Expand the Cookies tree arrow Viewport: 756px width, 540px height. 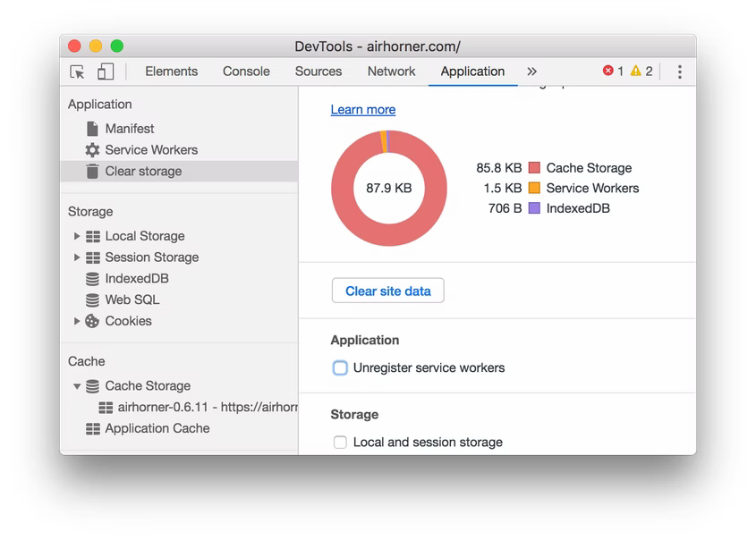click(77, 321)
